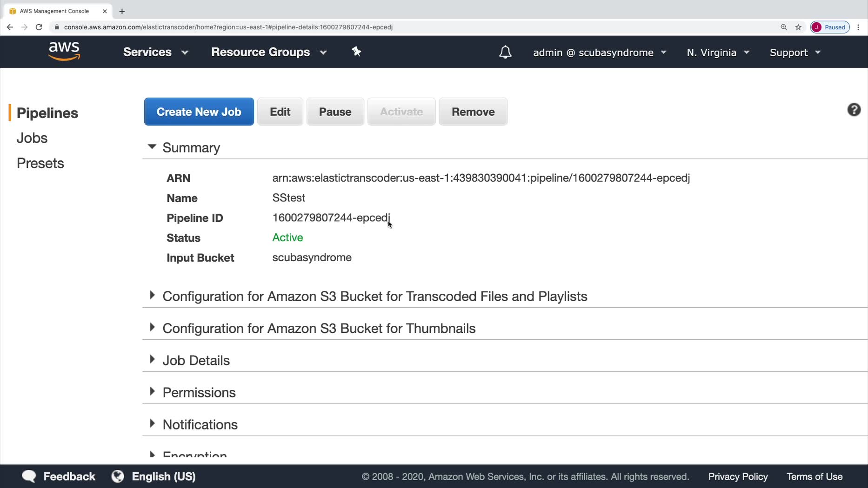
Task: Open the notifications bell icon
Action: coord(505,53)
